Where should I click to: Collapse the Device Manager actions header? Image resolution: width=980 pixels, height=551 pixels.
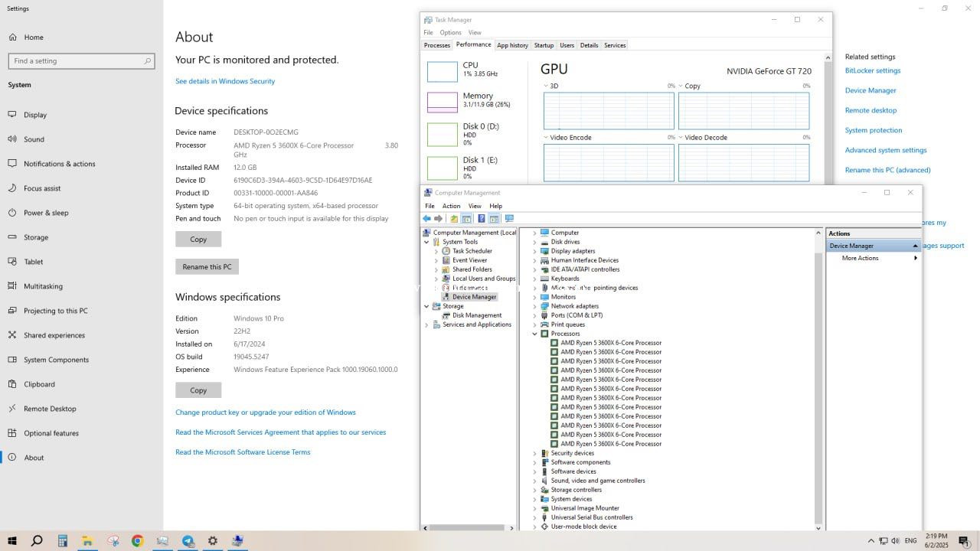[x=915, y=246]
